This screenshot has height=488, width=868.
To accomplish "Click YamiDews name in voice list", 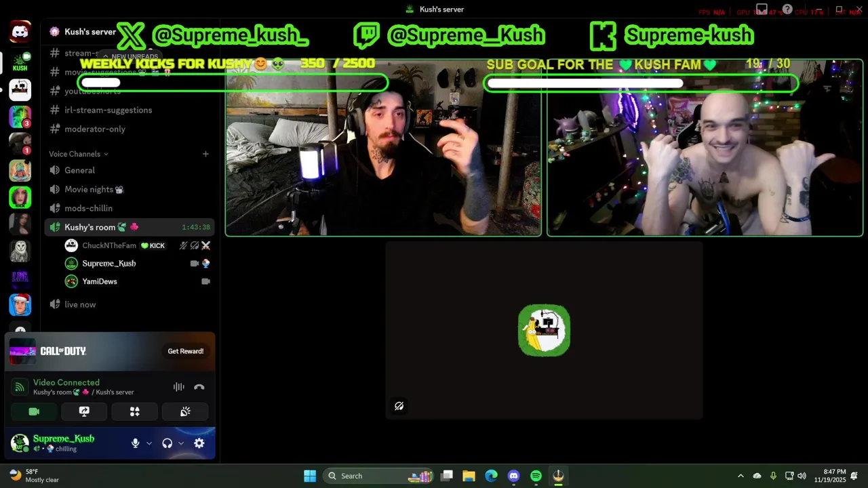I will (100, 281).
